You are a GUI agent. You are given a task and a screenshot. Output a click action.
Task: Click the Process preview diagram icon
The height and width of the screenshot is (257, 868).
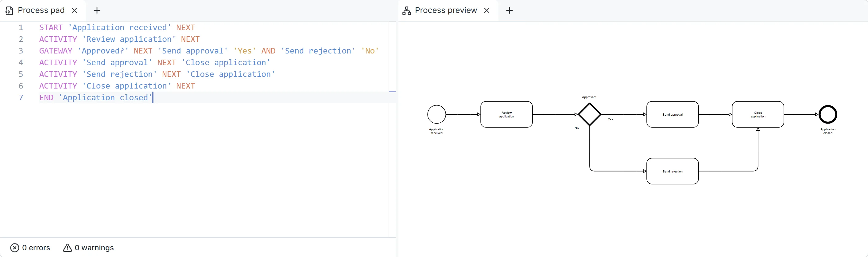pos(407,11)
